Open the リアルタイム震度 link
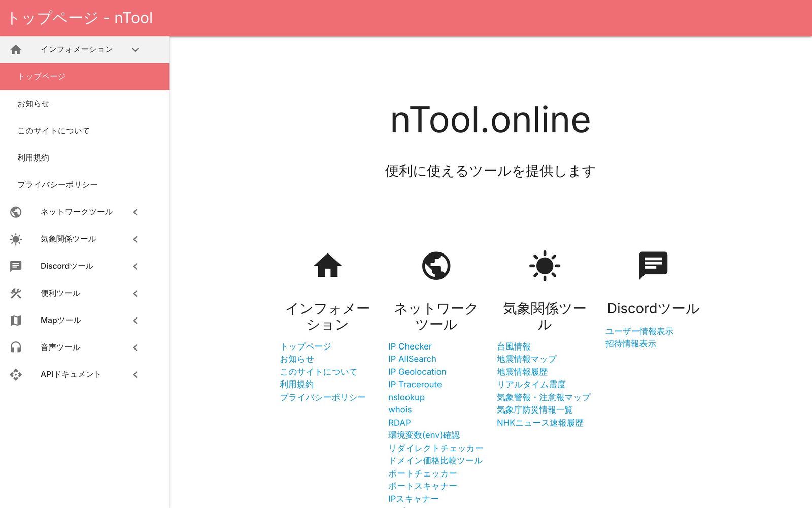This screenshot has height=508, width=812. [531, 385]
